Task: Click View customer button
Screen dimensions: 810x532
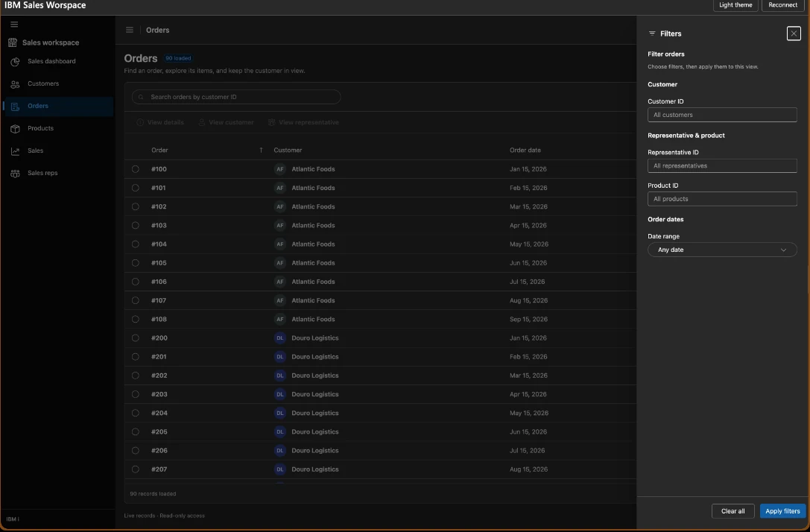Action: [227, 122]
